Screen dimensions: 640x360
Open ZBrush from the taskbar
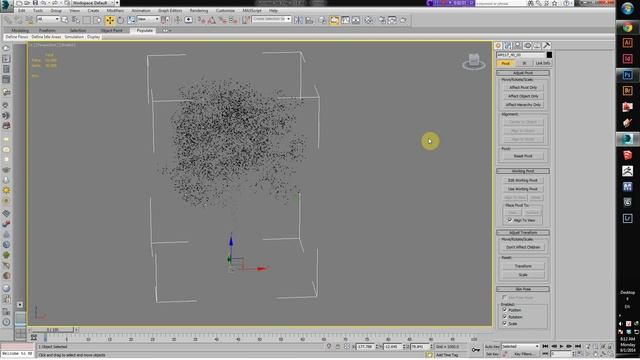pos(627,171)
